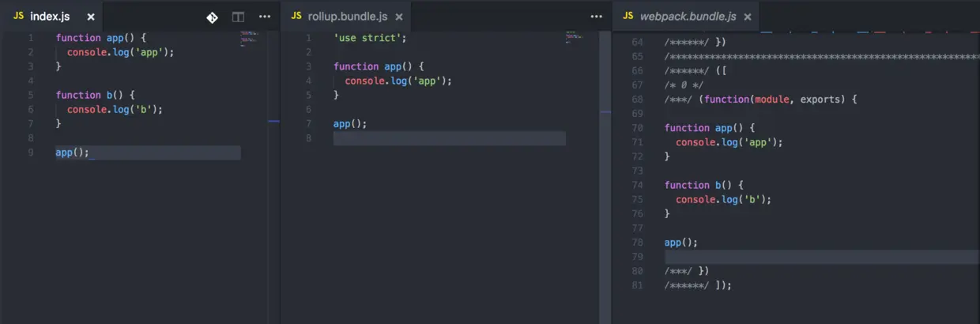Viewport: 980px width, 324px height.
Task: Select the webpack.bundle.js tab
Action: tap(685, 17)
